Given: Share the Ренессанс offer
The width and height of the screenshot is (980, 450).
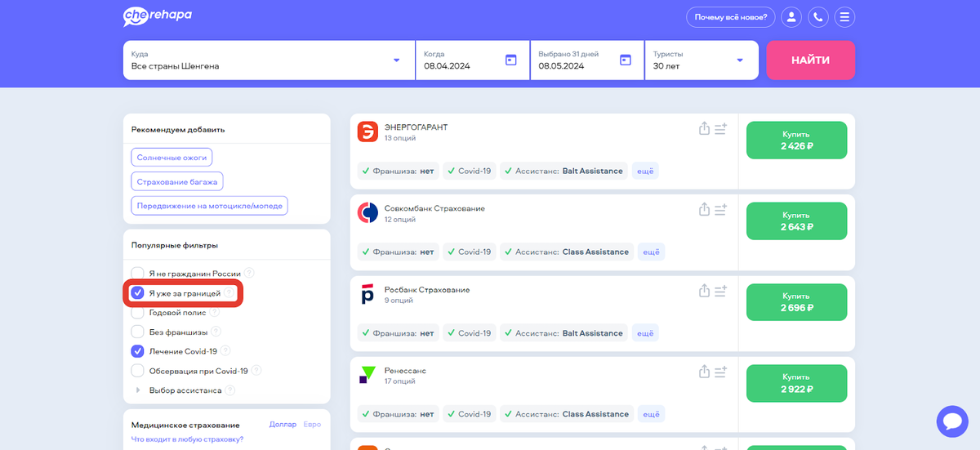Looking at the screenshot, I should point(704,372).
